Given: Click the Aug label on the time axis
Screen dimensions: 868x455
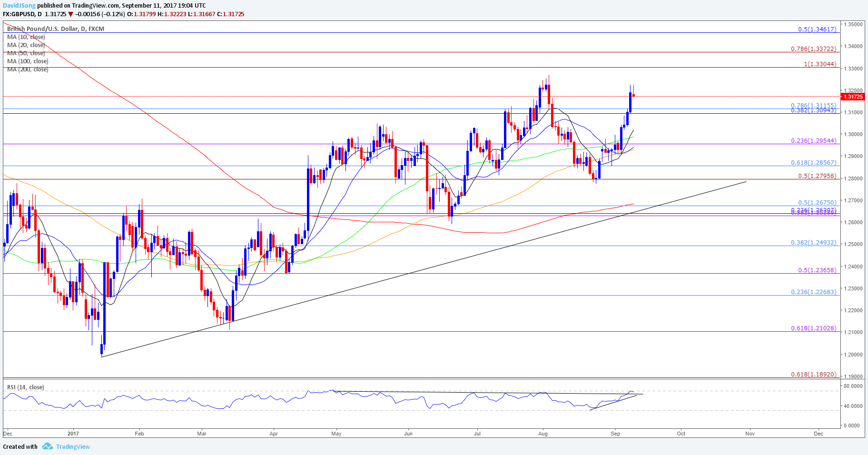Looking at the screenshot, I should coord(543,434).
